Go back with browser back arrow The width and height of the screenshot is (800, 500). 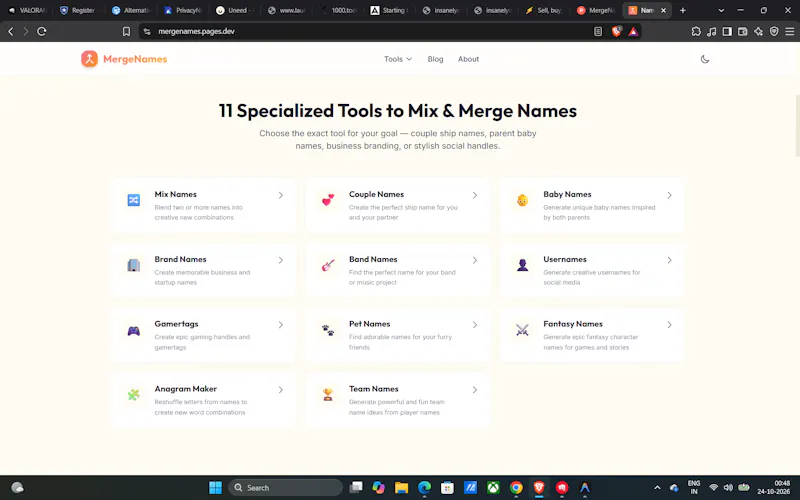(x=11, y=31)
